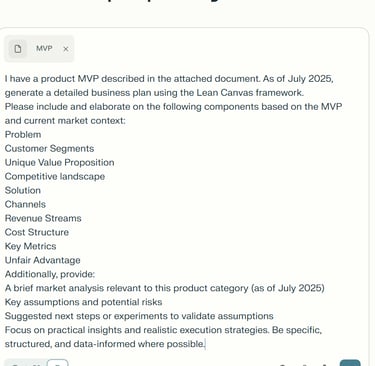Open the attached MVP file chip label
Viewport: 375px width, 366px height.
coord(44,48)
